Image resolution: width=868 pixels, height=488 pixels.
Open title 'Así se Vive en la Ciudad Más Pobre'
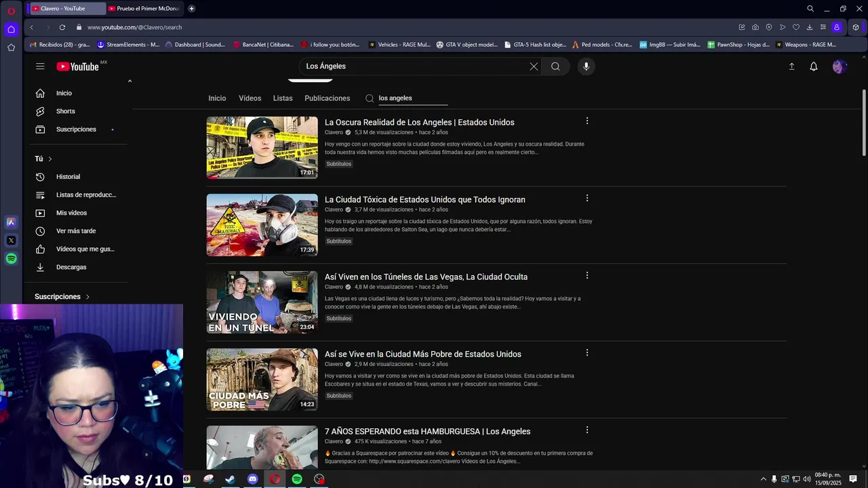(422, 354)
